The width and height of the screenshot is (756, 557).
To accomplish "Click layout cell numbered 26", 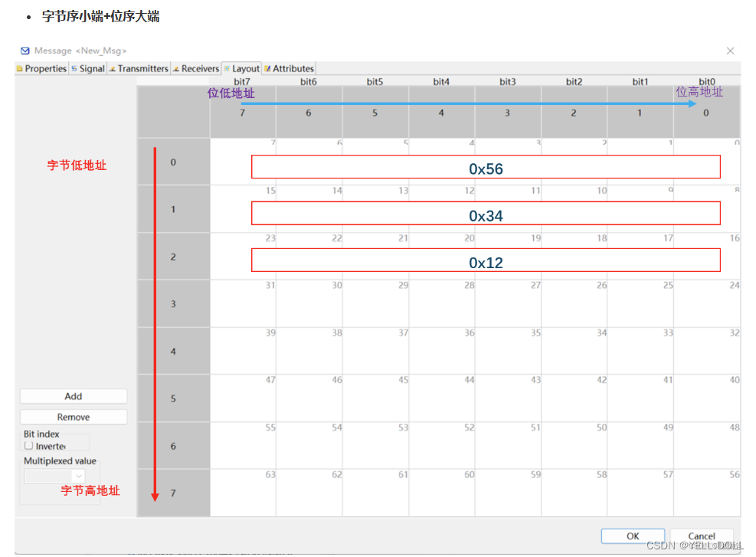I will (x=574, y=304).
